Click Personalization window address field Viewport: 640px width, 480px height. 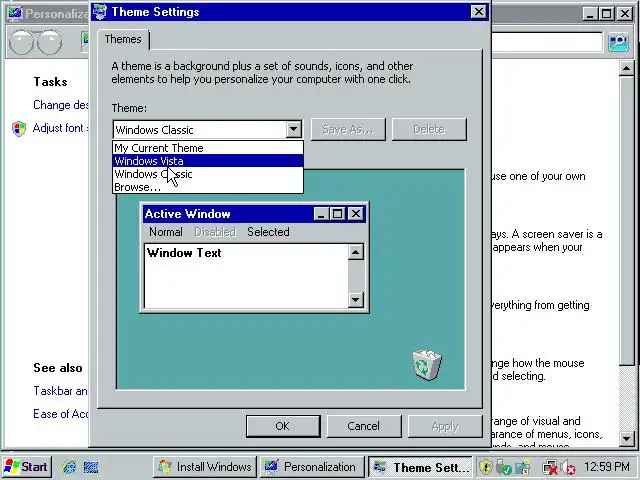pyautogui.click(x=547, y=42)
